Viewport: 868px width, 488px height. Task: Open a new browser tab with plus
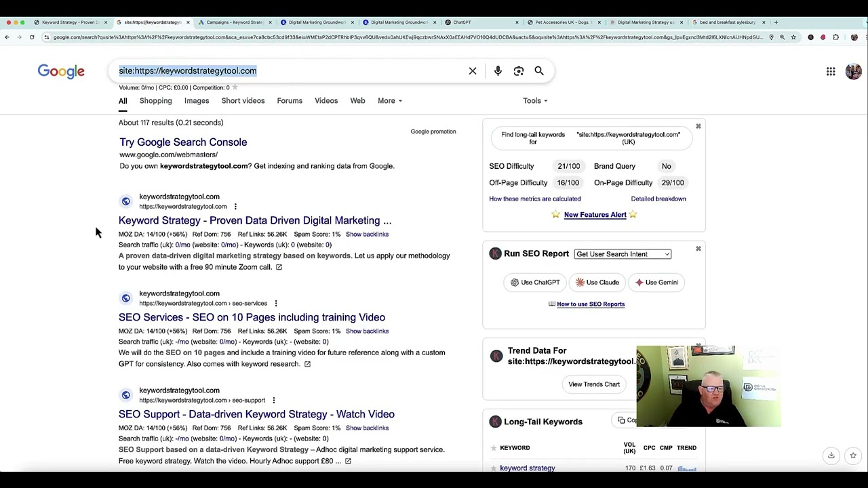[776, 22]
